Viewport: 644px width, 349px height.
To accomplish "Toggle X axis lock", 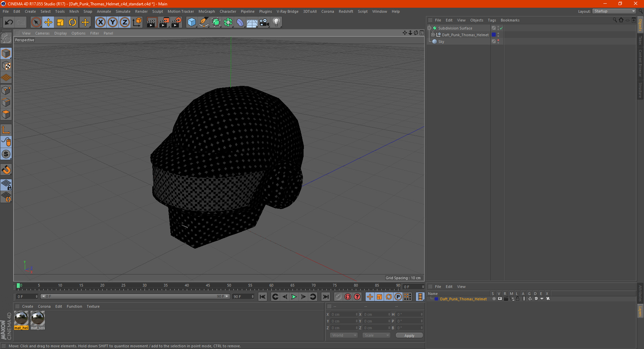I will [x=100, y=22].
